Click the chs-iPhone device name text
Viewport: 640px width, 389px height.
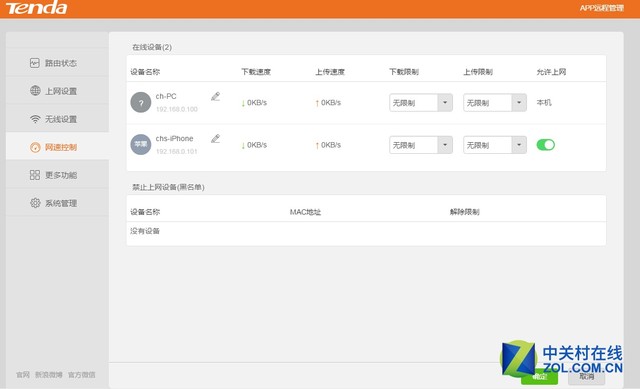pos(174,139)
